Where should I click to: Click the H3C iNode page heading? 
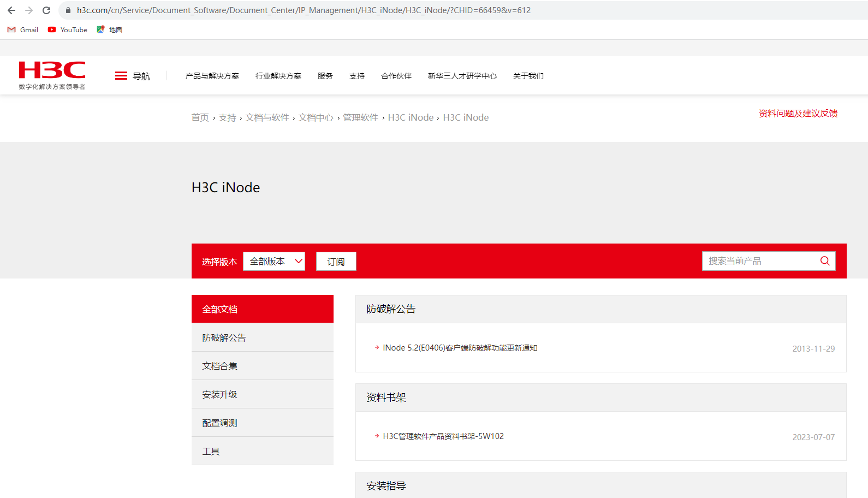coord(226,187)
